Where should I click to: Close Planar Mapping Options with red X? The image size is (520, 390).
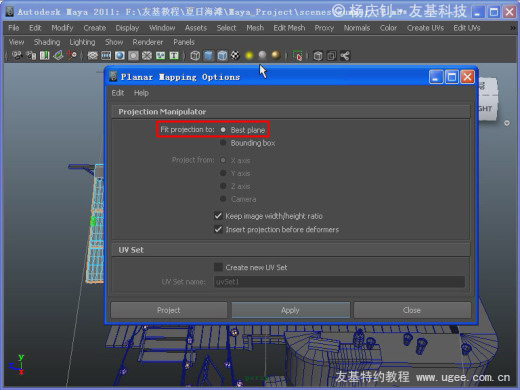point(467,77)
